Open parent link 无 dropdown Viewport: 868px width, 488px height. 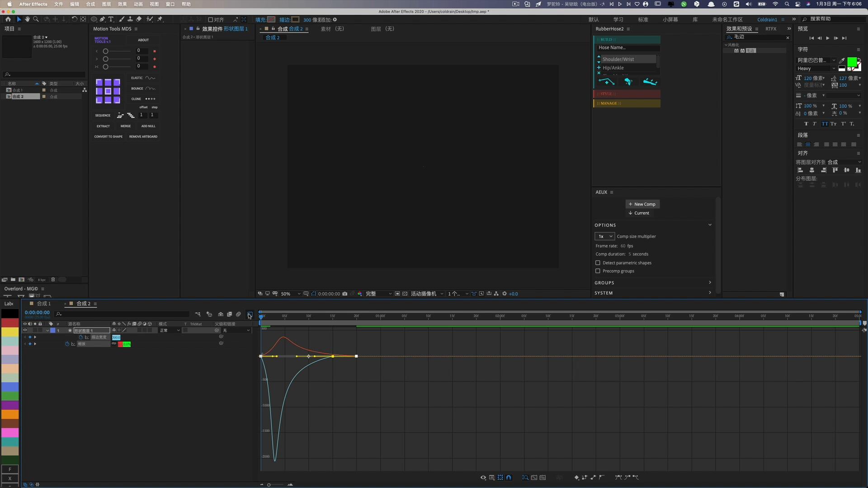coord(236,330)
